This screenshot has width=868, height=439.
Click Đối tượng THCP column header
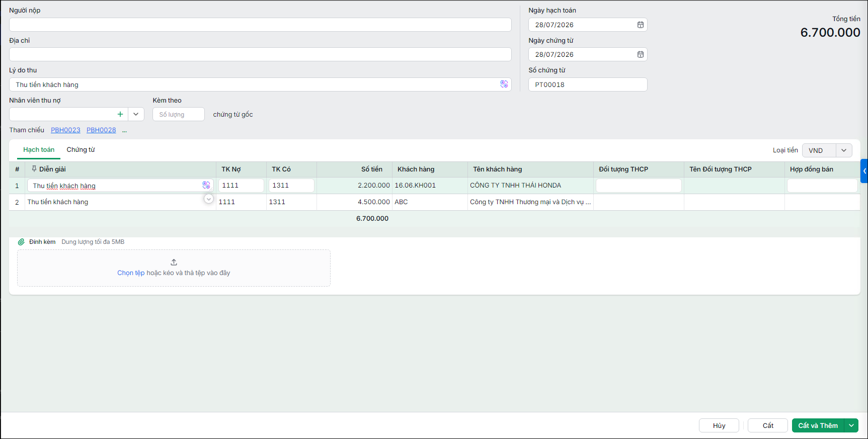639,169
